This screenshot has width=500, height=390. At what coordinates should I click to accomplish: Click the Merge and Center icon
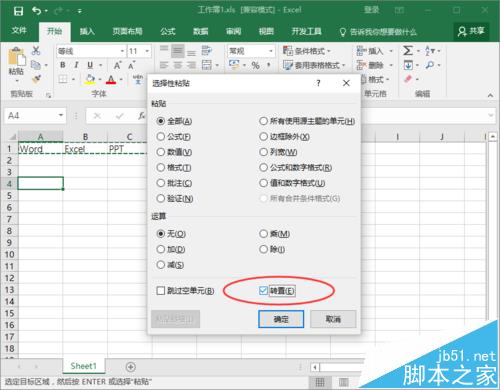[207, 65]
